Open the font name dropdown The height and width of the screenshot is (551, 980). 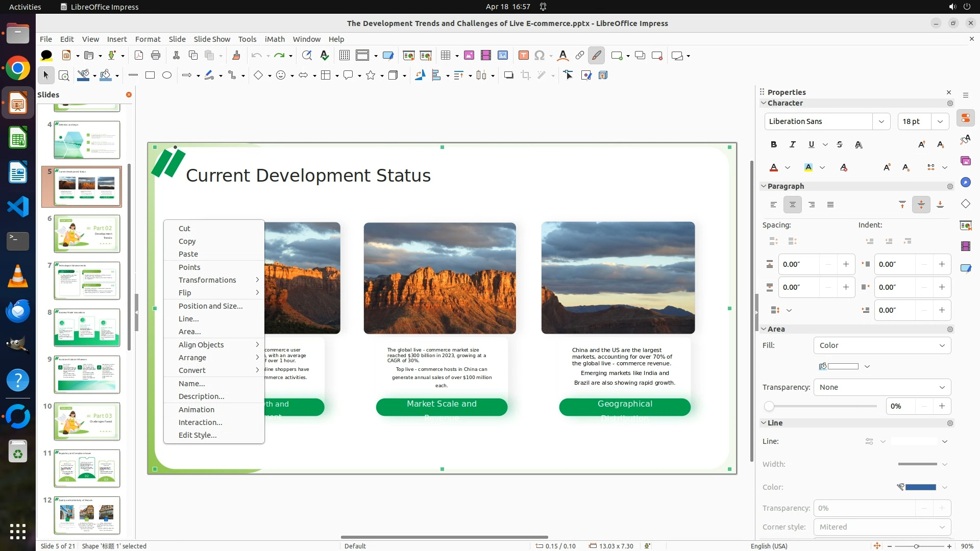click(x=881, y=121)
